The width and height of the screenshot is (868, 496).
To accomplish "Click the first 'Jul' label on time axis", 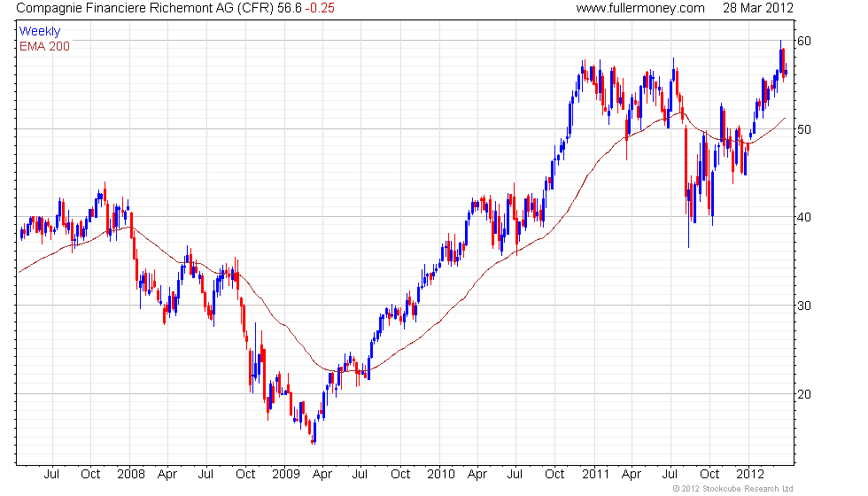I will pyautogui.click(x=51, y=474).
